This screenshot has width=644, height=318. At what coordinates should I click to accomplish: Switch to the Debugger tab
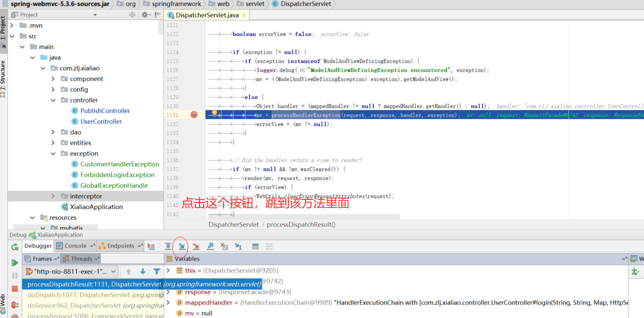(38, 246)
